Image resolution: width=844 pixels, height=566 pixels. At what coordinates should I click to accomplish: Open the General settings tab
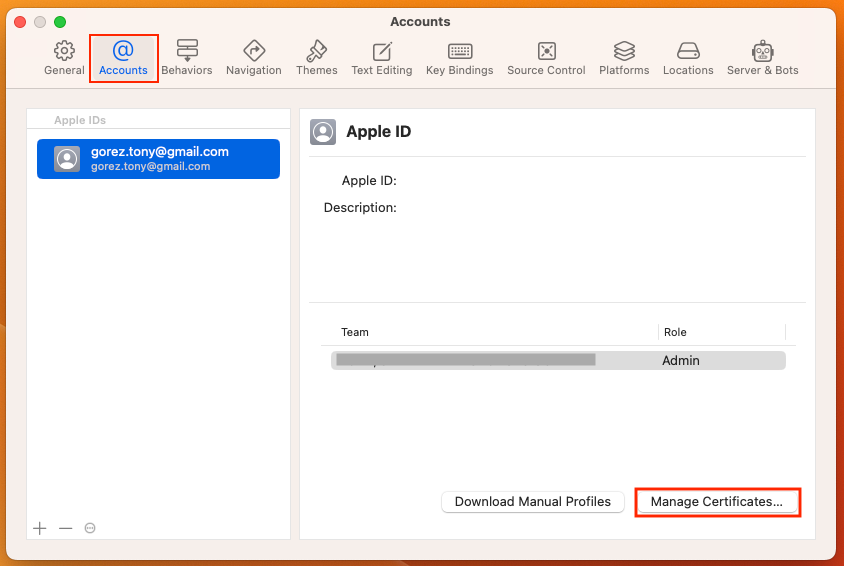click(64, 58)
